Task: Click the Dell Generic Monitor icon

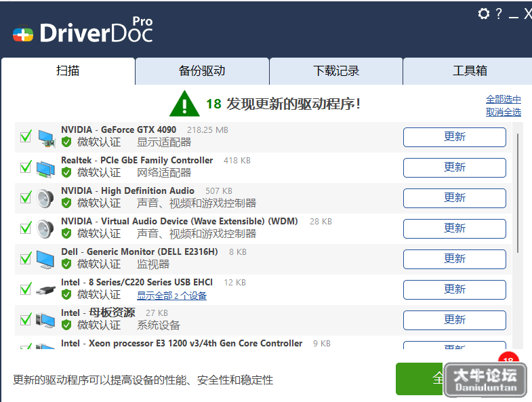Action: (45, 260)
